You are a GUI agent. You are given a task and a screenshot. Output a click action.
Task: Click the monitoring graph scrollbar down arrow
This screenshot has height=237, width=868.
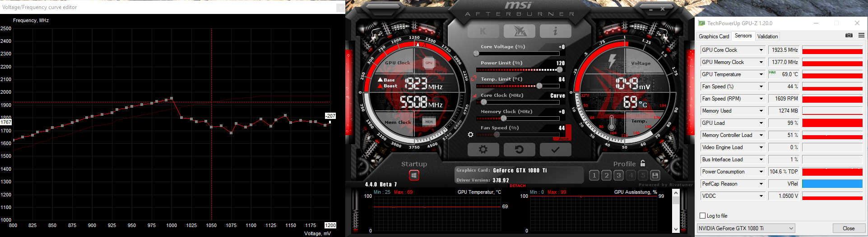(676, 229)
